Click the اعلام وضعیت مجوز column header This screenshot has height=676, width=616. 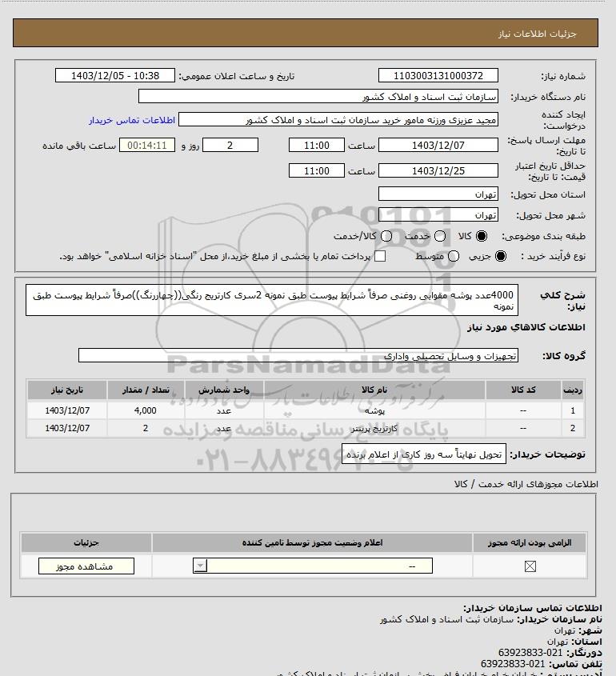click(x=313, y=542)
